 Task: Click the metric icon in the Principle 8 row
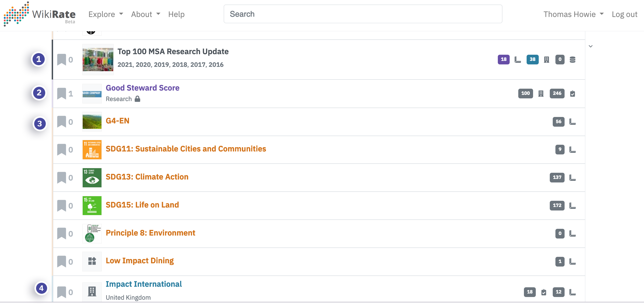click(x=573, y=234)
